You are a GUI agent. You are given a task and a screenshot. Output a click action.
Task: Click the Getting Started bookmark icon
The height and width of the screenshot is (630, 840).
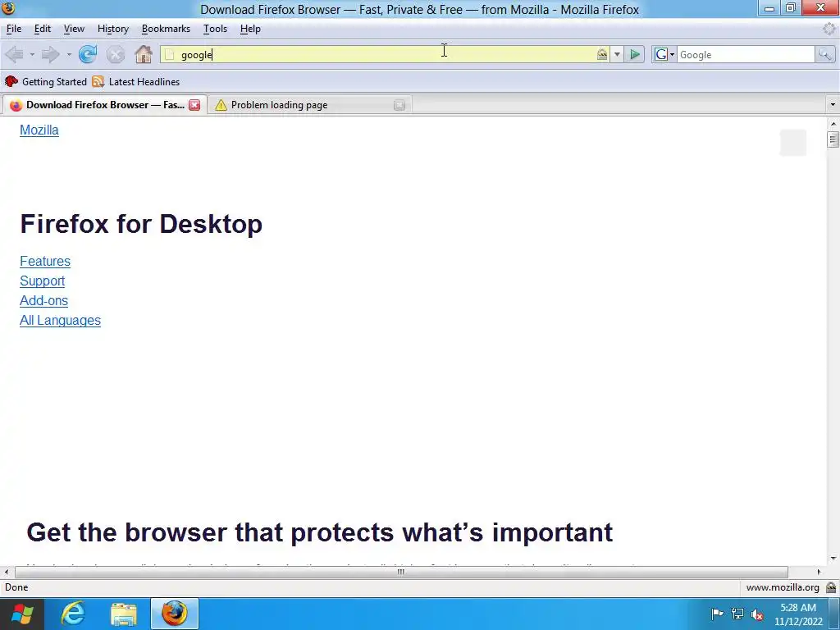coord(11,81)
